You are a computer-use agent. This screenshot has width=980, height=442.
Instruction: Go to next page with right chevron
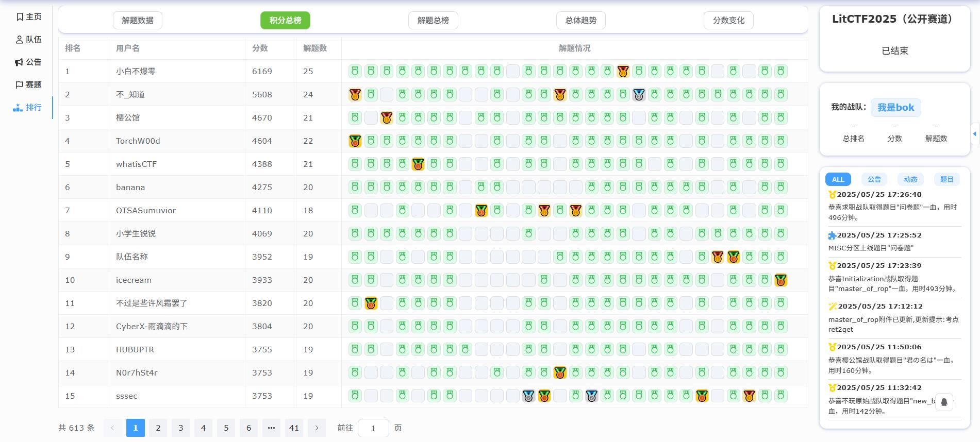pos(317,428)
